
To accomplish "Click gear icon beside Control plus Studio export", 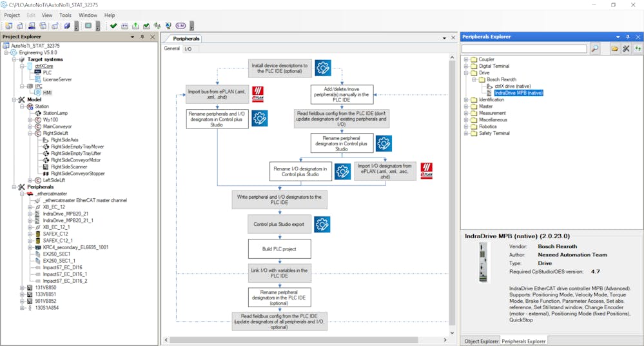I will (322, 225).
